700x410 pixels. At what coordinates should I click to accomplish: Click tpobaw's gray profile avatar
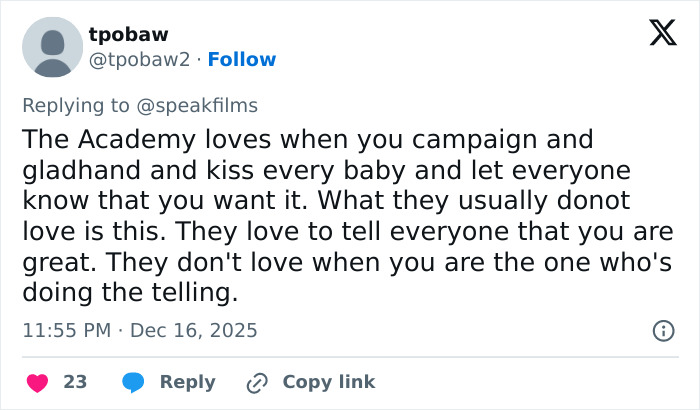pyautogui.click(x=51, y=47)
